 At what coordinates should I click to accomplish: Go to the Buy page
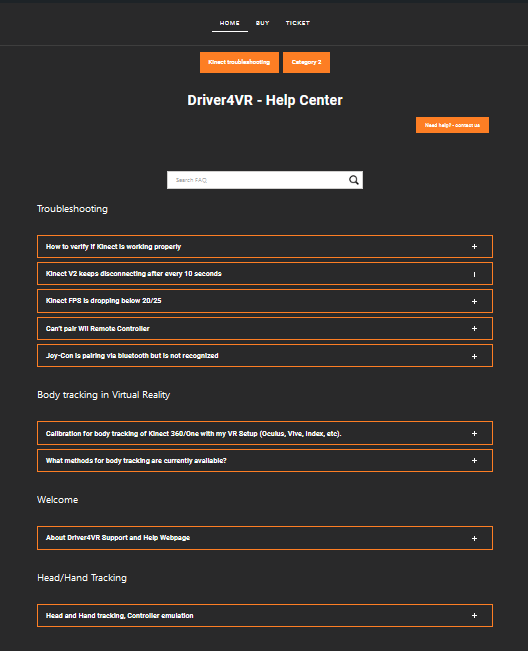(262, 23)
